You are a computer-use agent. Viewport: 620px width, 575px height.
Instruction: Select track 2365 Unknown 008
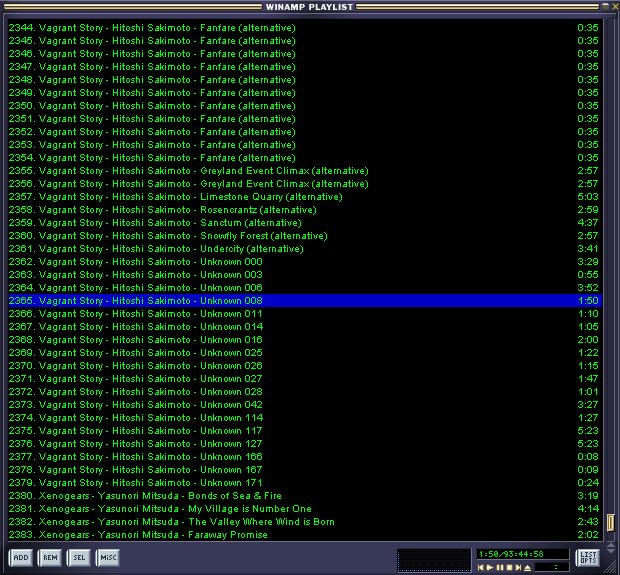(150, 301)
